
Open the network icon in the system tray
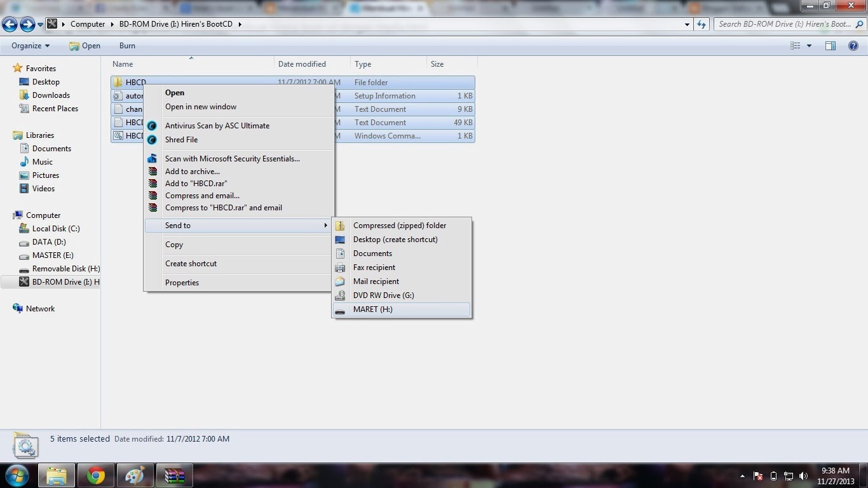pyautogui.click(x=788, y=476)
